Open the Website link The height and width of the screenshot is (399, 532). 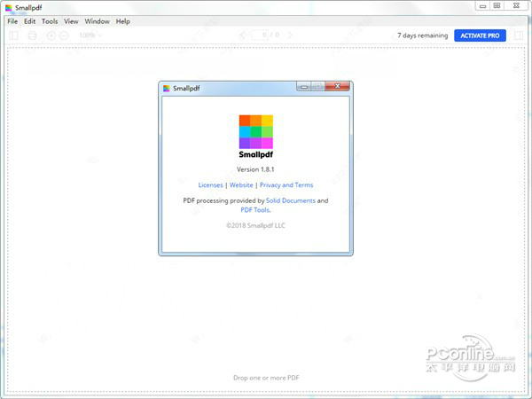point(241,185)
